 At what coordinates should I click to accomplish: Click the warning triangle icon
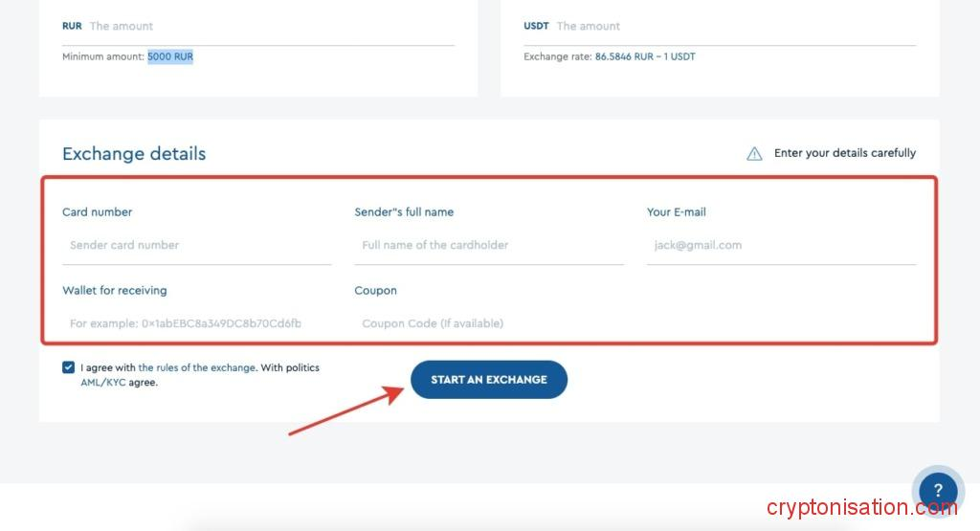[x=754, y=153]
